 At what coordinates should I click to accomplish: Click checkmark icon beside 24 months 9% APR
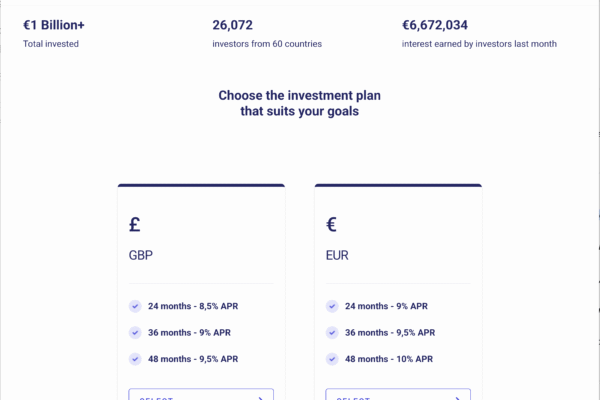pyautogui.click(x=332, y=306)
